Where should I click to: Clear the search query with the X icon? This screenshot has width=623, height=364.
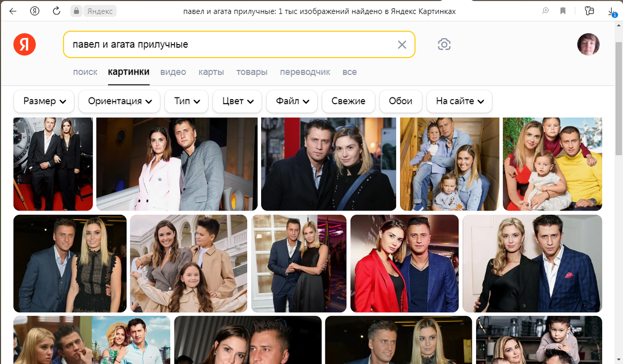click(402, 45)
